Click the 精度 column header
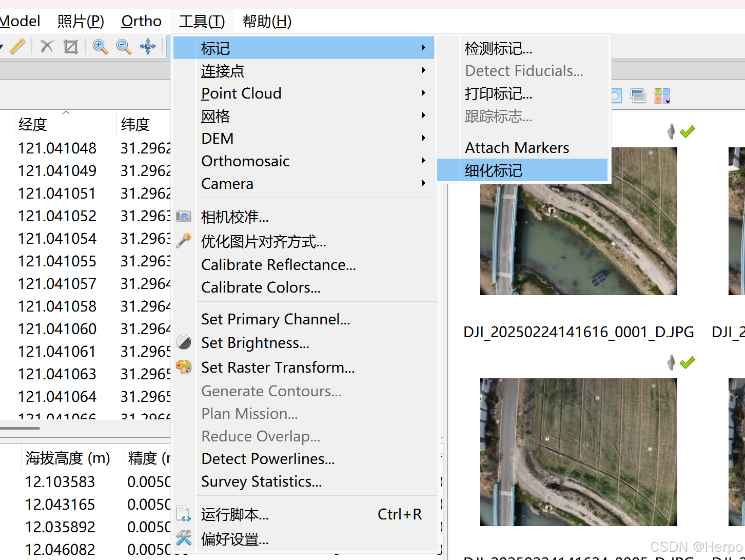The width and height of the screenshot is (745, 560). (148, 457)
